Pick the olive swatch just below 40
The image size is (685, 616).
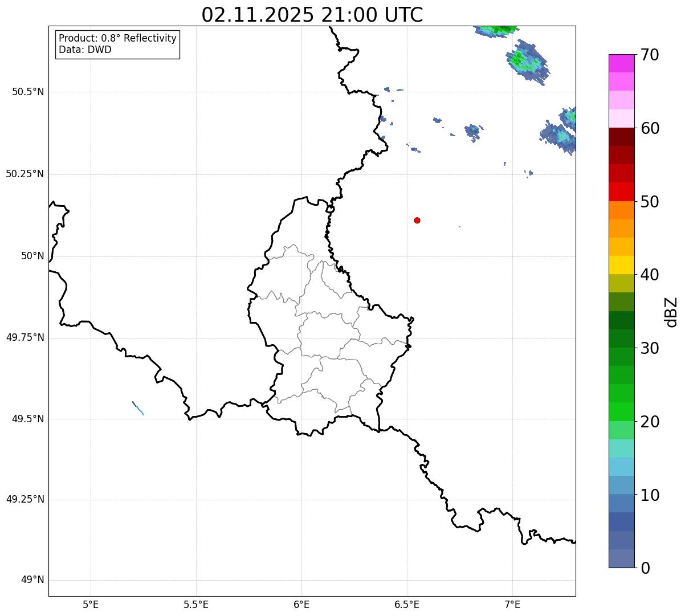(x=621, y=284)
